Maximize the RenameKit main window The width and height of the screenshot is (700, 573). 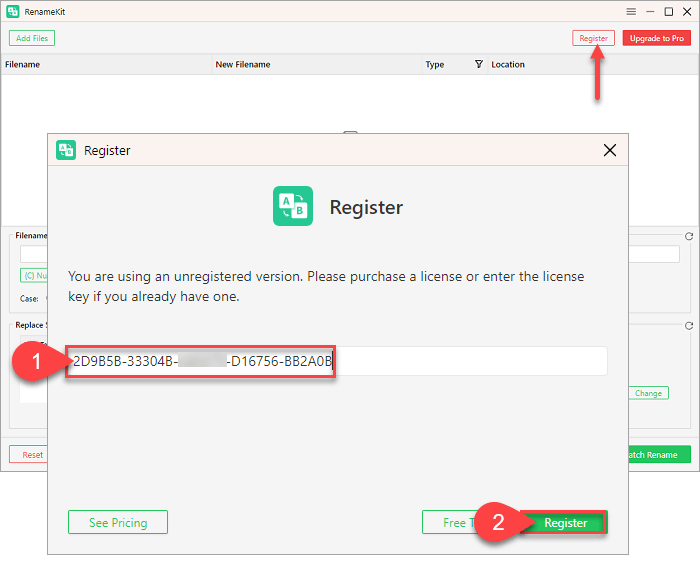click(x=669, y=12)
